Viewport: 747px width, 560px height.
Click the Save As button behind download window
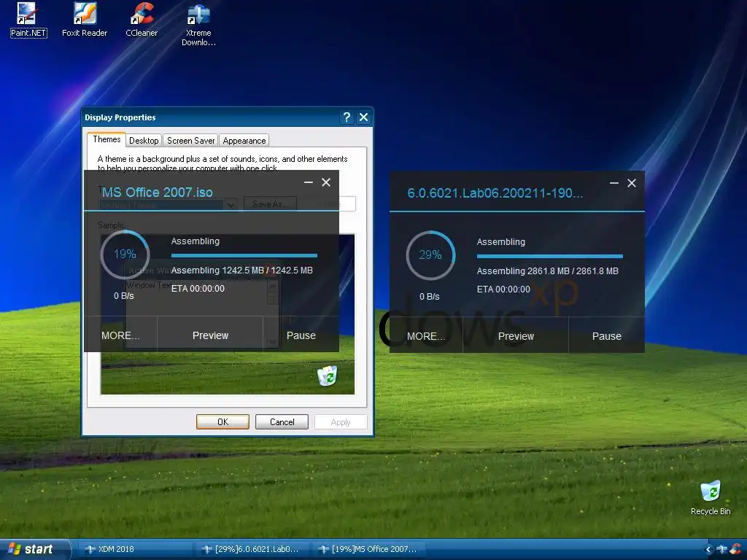[270, 204]
